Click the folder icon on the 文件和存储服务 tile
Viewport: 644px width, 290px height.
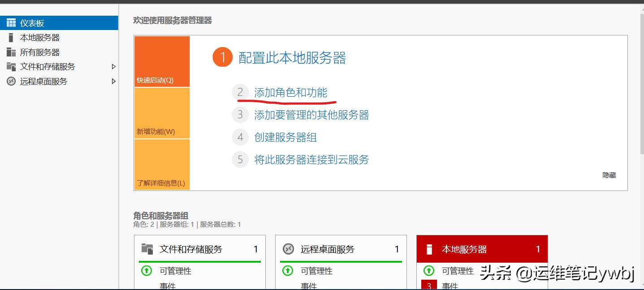coord(146,249)
